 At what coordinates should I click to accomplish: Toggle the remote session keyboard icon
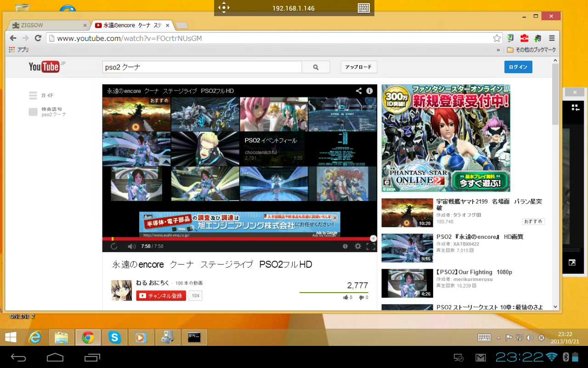click(x=364, y=8)
